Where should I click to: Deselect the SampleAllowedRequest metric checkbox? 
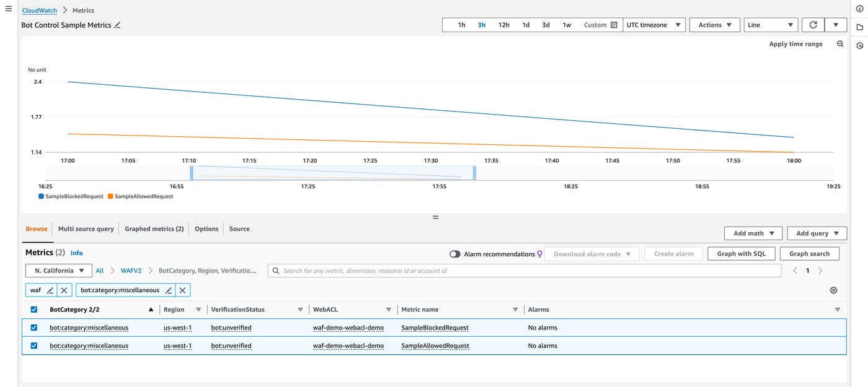click(x=34, y=346)
